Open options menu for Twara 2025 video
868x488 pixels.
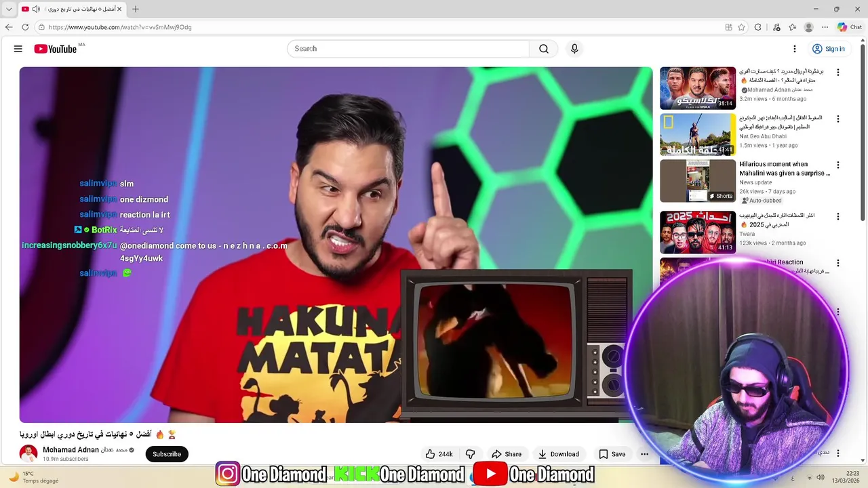(837, 217)
